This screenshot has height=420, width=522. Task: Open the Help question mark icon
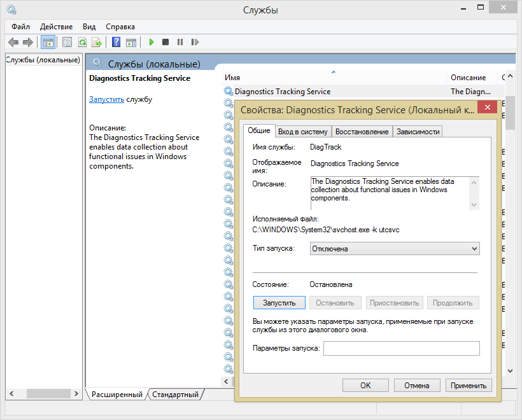116,42
